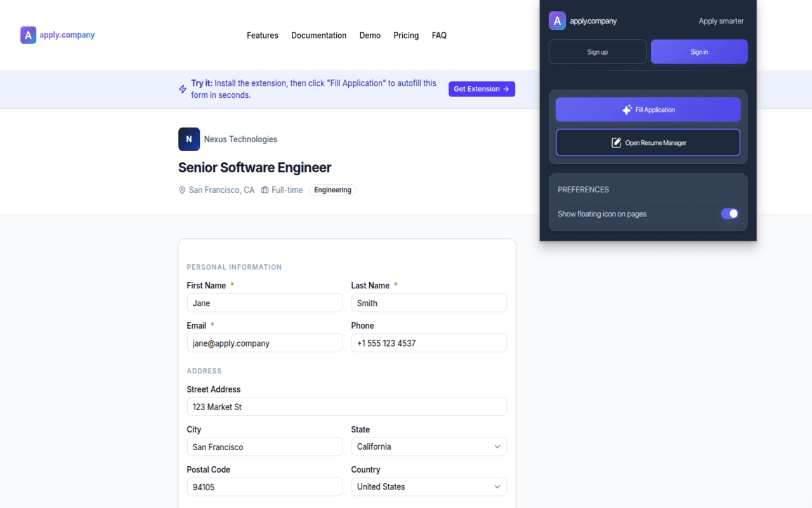Click the Sign up button
Image resolution: width=812 pixels, height=508 pixels.
click(597, 51)
